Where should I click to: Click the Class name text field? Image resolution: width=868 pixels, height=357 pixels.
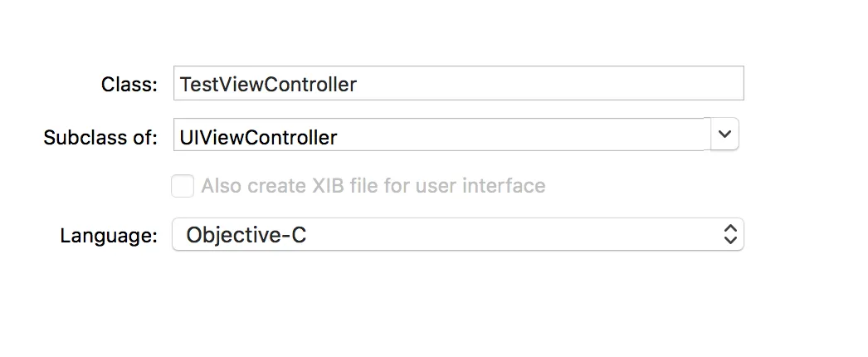[x=458, y=84]
